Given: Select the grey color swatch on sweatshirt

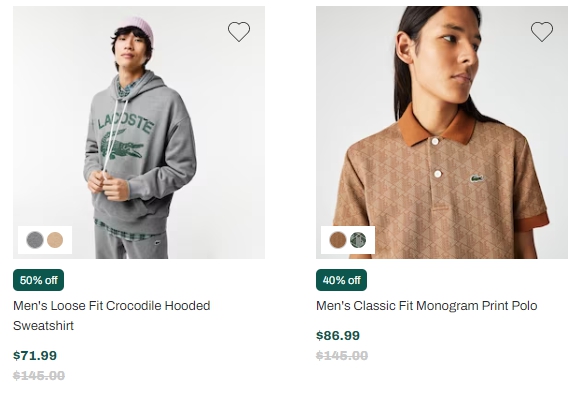Looking at the screenshot, I should click(35, 240).
